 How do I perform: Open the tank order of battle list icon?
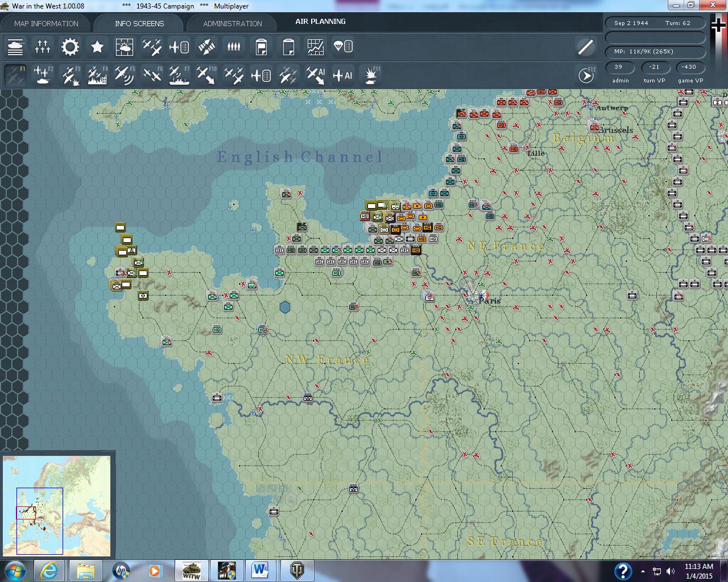coord(15,47)
